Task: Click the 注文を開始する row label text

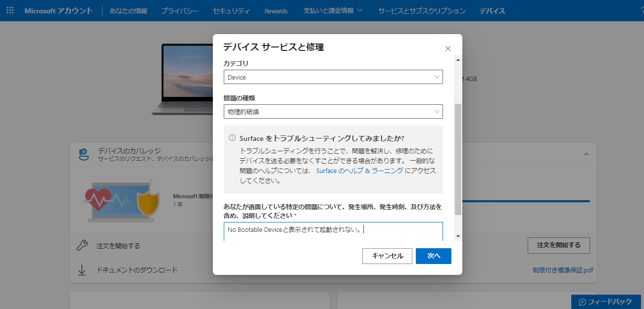Action: point(118,246)
